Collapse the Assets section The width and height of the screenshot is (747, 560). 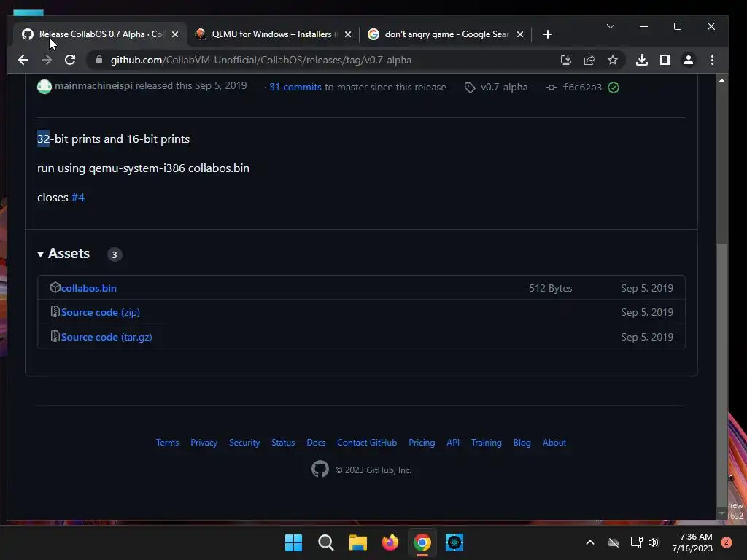point(63,254)
